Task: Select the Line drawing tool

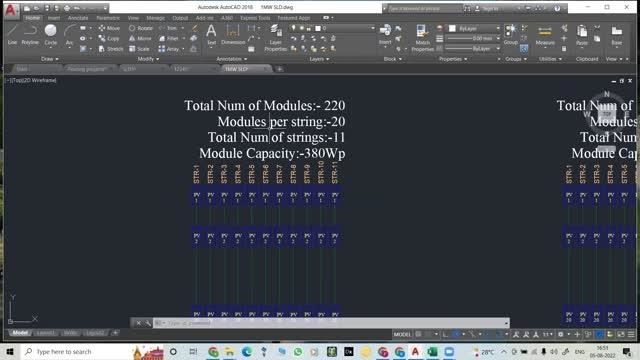Action: pyautogui.click(x=12, y=34)
